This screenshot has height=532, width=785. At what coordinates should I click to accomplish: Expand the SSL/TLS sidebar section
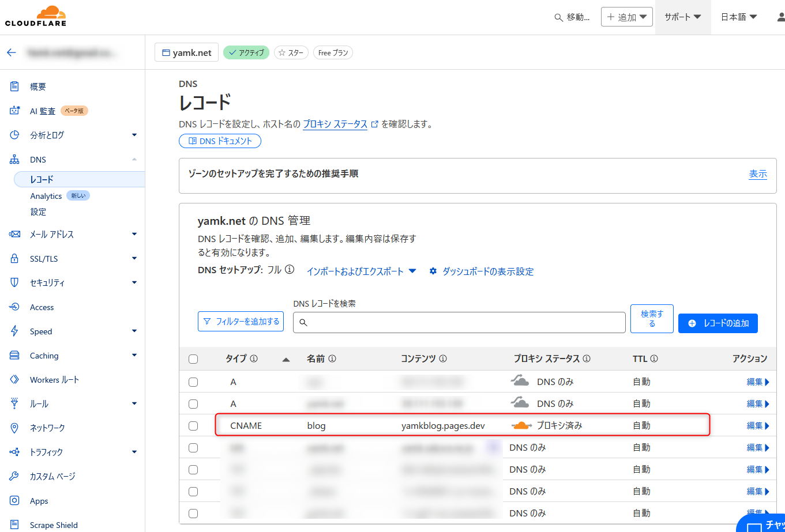(x=134, y=259)
